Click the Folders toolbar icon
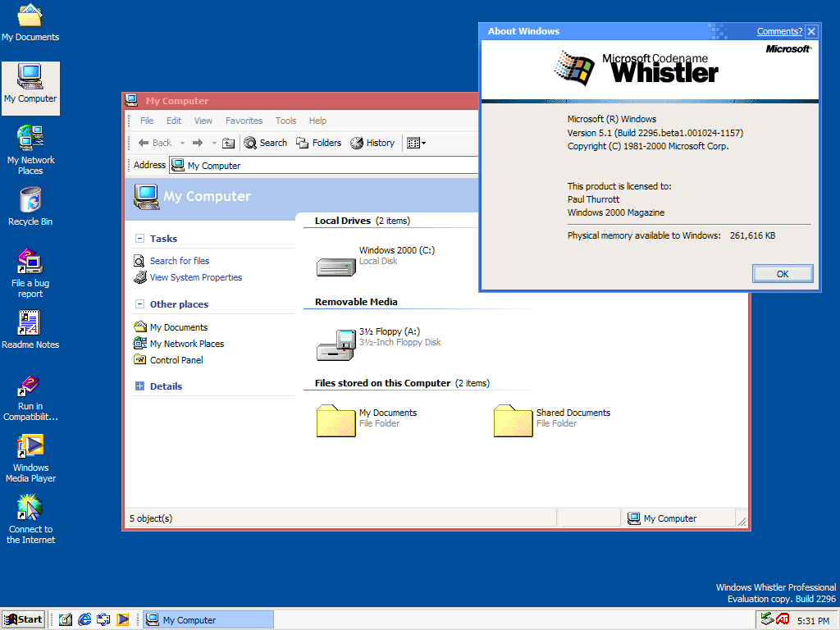Screen dimensions: 840x630 coord(318,143)
